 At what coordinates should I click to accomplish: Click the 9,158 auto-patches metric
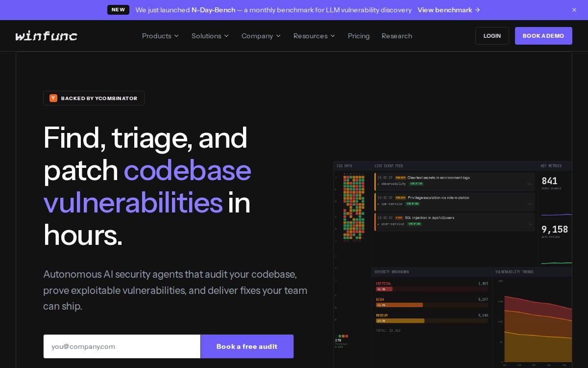pos(555,229)
